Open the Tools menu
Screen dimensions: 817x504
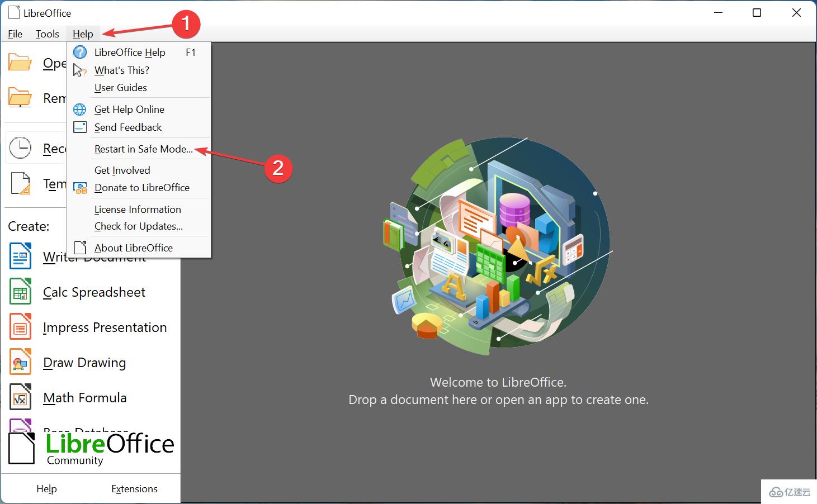tap(48, 34)
